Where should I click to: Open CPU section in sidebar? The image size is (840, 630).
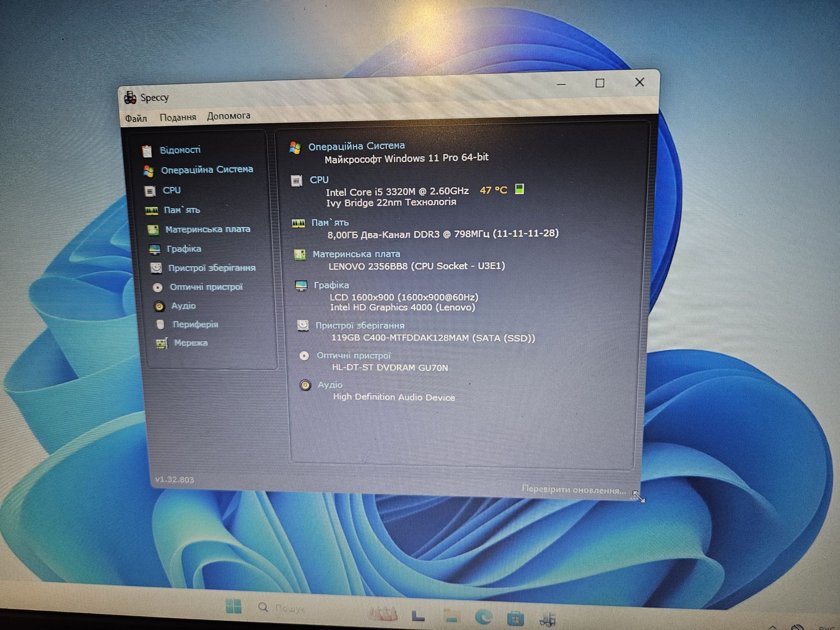(171, 190)
